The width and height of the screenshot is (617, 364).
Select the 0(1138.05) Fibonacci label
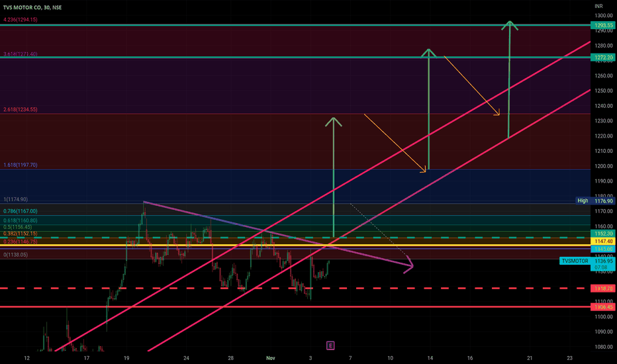pos(16,255)
